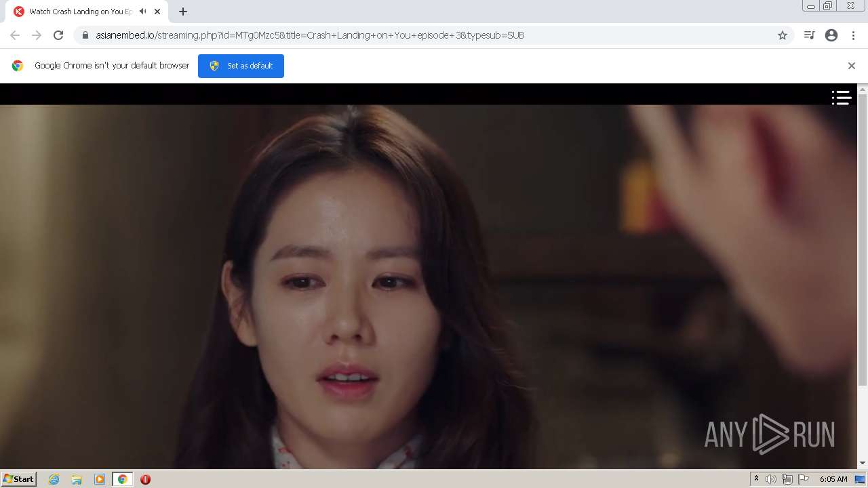
Task: Bookmark this page with star icon
Action: click(783, 35)
